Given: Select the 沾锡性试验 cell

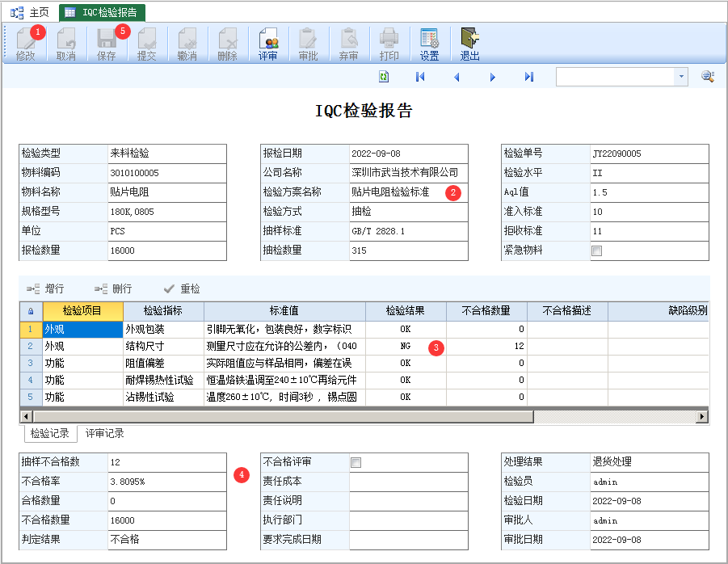Looking at the screenshot, I should coord(163,398).
